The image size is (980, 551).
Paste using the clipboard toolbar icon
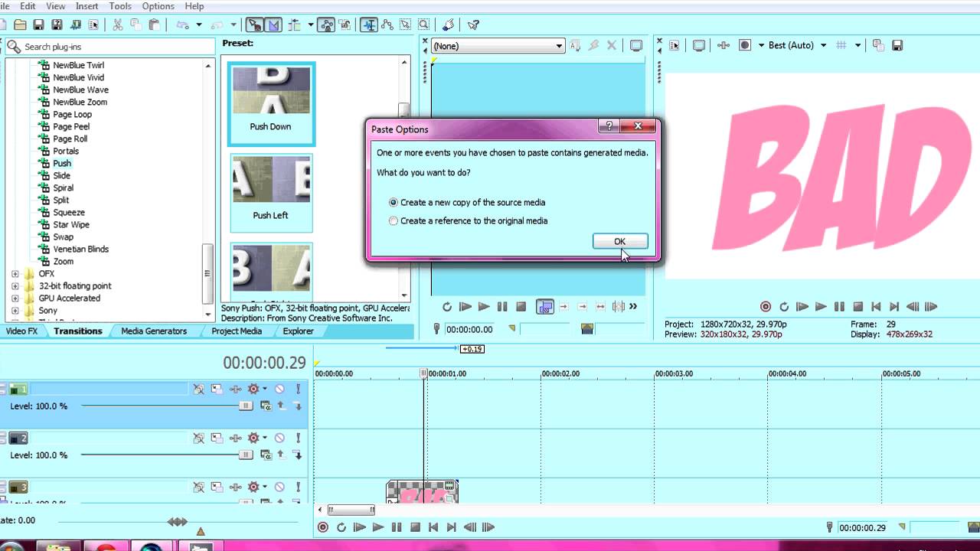(155, 24)
